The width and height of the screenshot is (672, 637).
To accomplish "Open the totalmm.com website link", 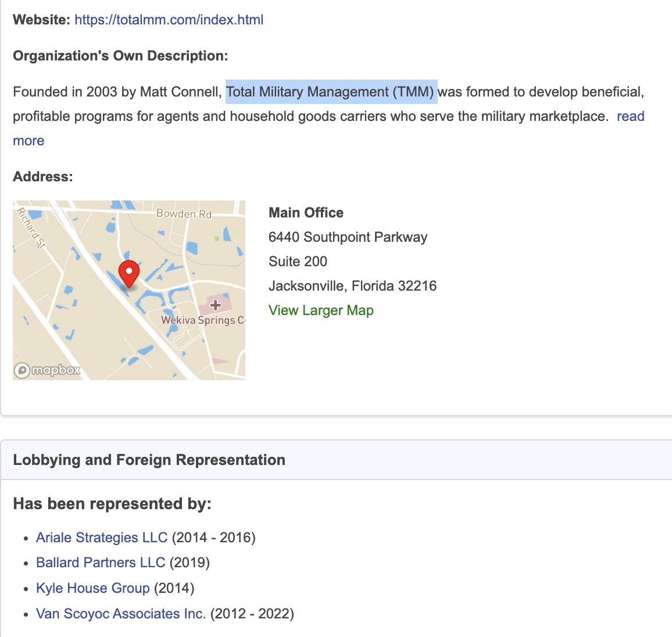I will pyautogui.click(x=169, y=20).
